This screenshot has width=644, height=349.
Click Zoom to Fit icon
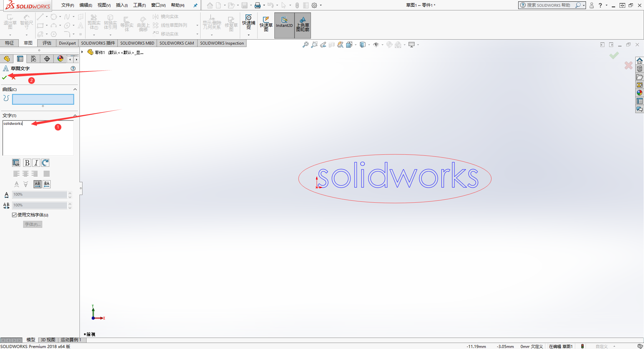306,45
